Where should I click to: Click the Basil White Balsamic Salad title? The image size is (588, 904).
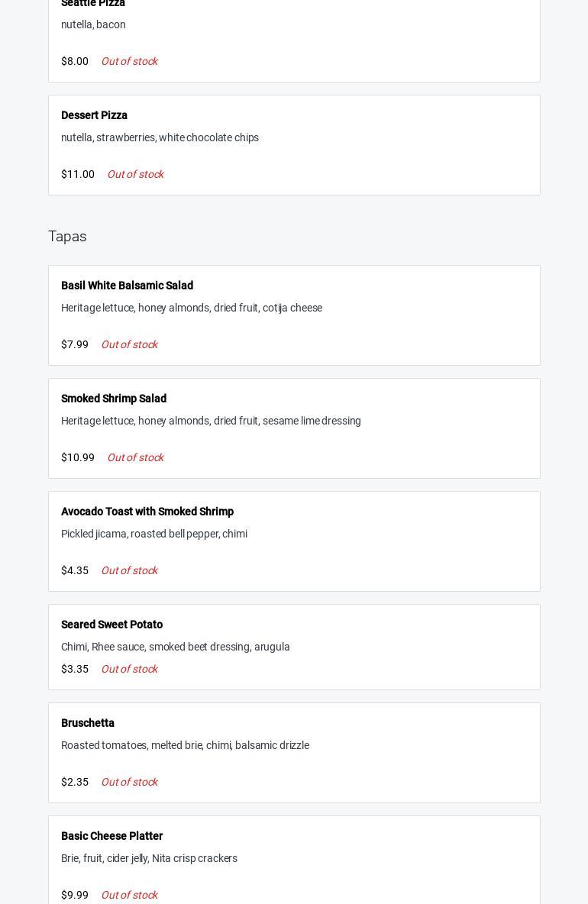click(x=127, y=286)
